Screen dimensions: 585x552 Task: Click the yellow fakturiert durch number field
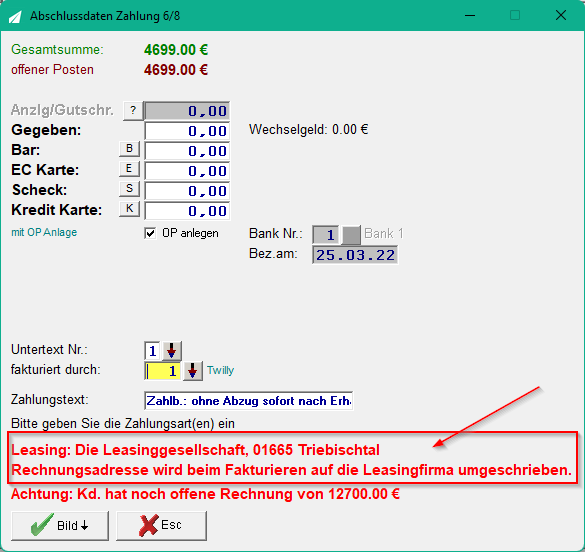click(x=163, y=371)
